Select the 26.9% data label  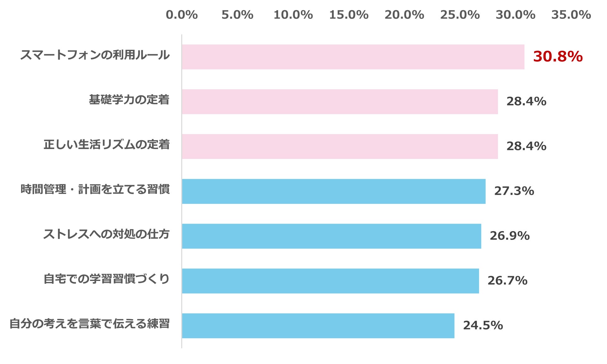point(510,236)
